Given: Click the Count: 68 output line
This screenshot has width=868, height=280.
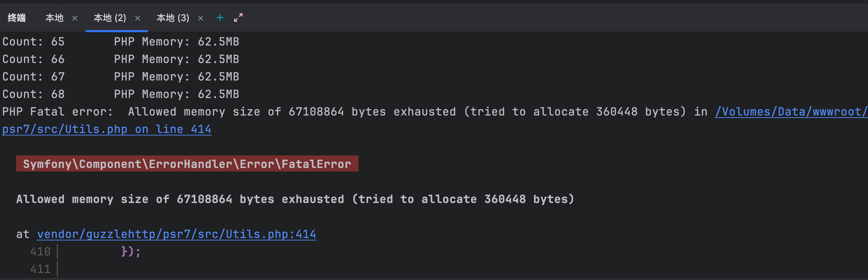Looking at the screenshot, I should pos(121,94).
